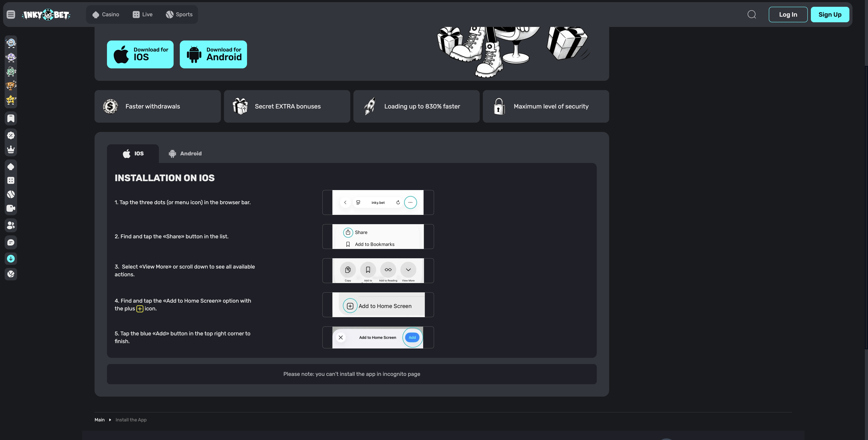The image size is (868, 440).
Task: Click the ball sports icon in sidebar
Action: click(x=11, y=194)
